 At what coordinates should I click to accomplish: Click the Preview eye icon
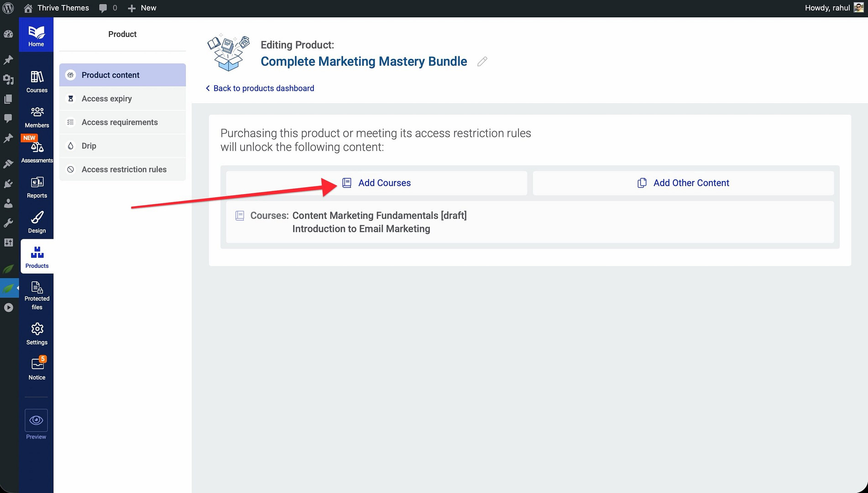tap(36, 420)
